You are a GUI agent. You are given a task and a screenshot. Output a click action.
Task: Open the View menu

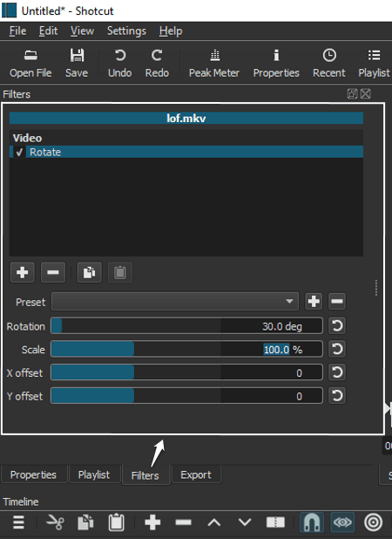point(82,31)
